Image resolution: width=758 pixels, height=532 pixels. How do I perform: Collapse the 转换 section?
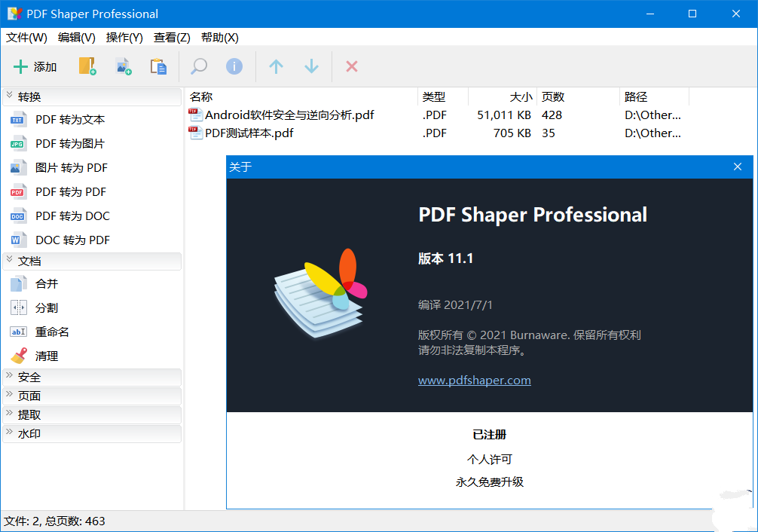92,96
